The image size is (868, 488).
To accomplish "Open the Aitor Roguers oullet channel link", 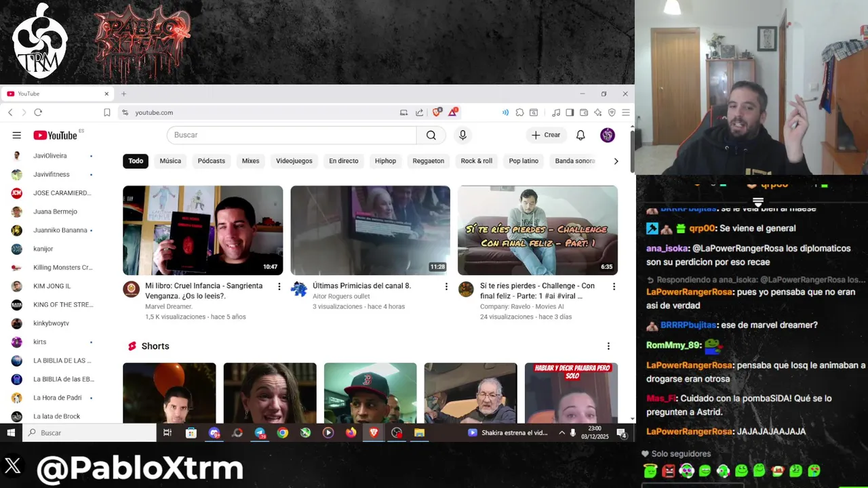I will 341,296.
